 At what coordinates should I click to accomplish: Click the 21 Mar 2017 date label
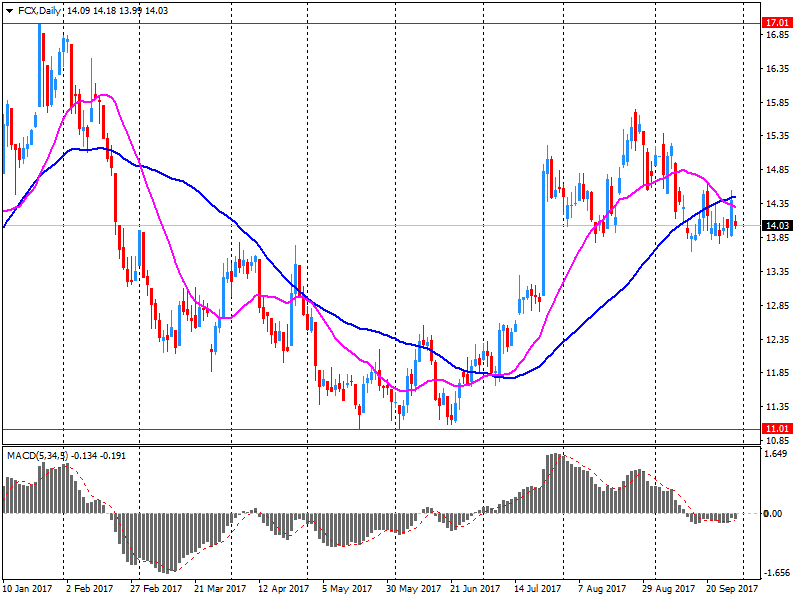[x=220, y=589]
